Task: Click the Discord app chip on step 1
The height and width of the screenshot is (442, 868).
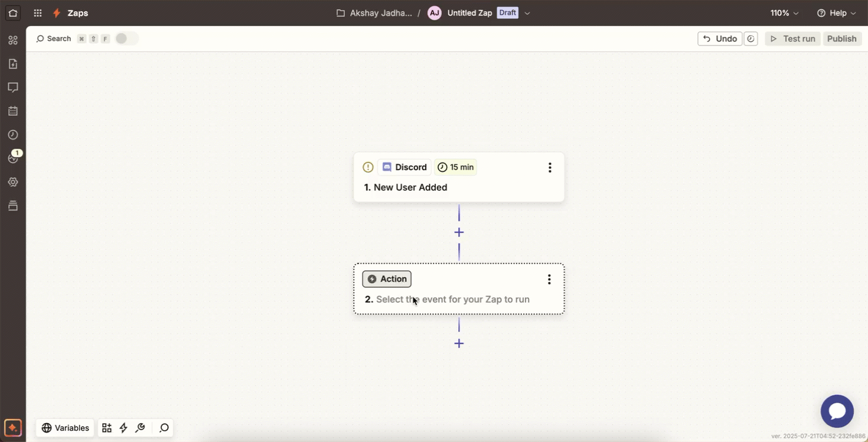Action: tap(404, 167)
